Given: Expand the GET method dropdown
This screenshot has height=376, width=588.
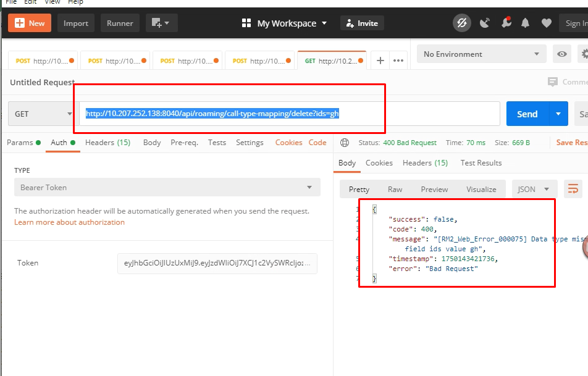Looking at the screenshot, I should (43, 114).
